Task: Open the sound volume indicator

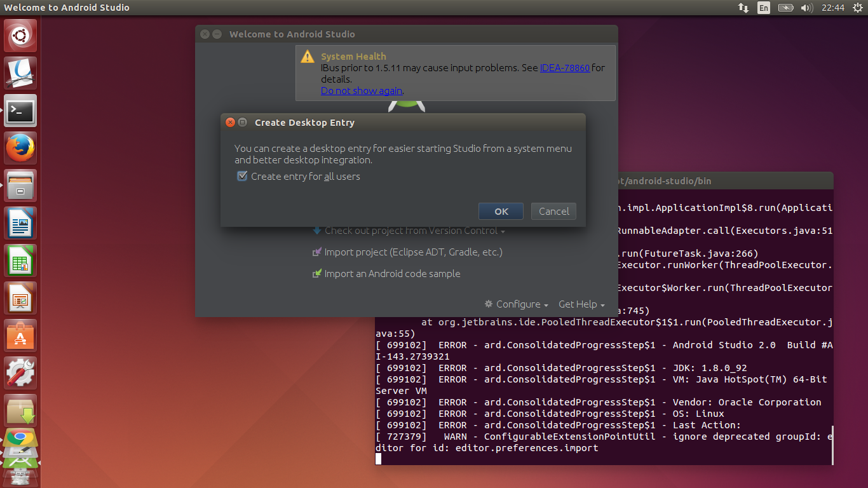Action: pos(807,8)
